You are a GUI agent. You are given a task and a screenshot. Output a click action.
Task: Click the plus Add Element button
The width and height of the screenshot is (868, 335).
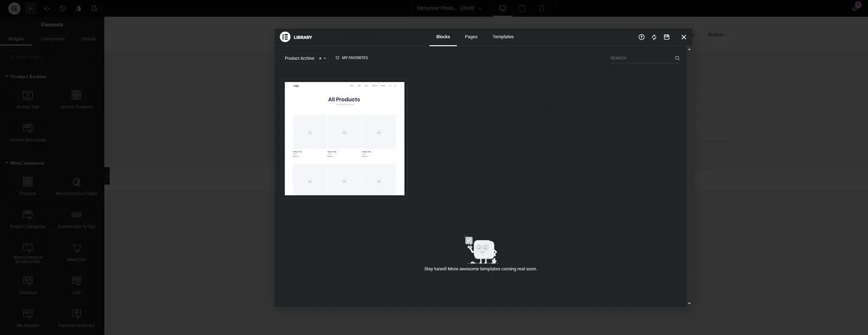30,8
